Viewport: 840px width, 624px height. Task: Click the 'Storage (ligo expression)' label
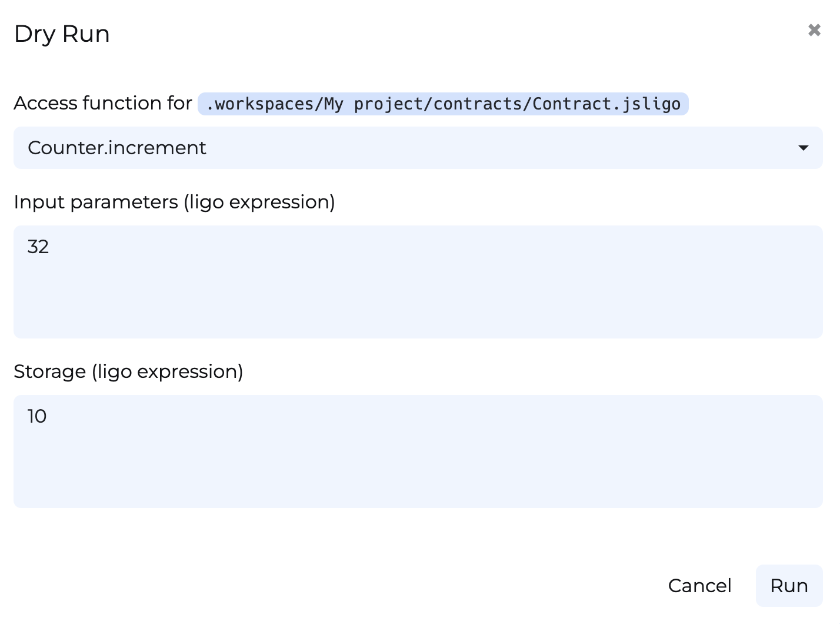click(128, 371)
